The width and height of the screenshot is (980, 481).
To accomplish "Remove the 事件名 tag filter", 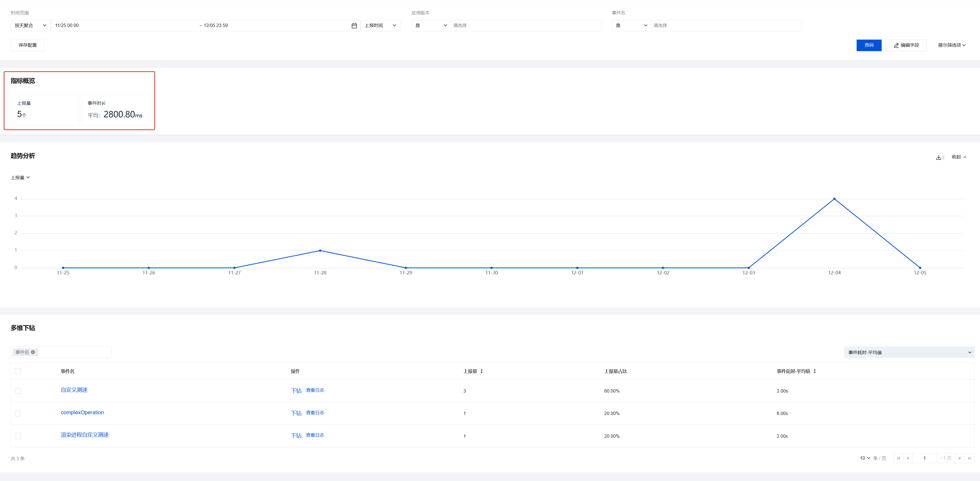I will coord(33,352).
